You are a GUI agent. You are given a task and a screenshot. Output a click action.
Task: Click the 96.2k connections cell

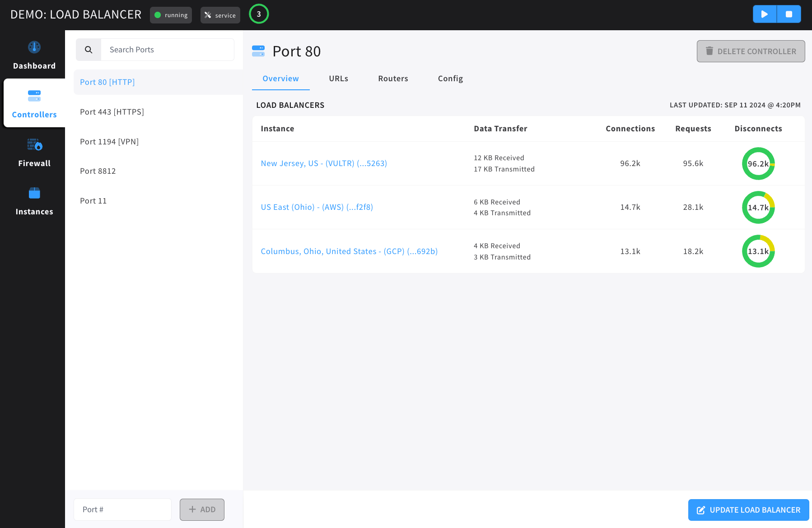(630, 163)
